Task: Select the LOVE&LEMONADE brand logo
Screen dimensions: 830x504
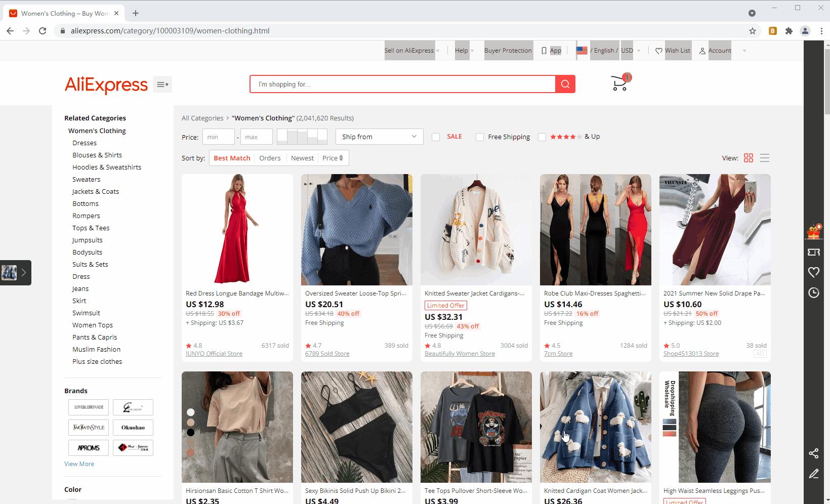Action: click(x=89, y=407)
